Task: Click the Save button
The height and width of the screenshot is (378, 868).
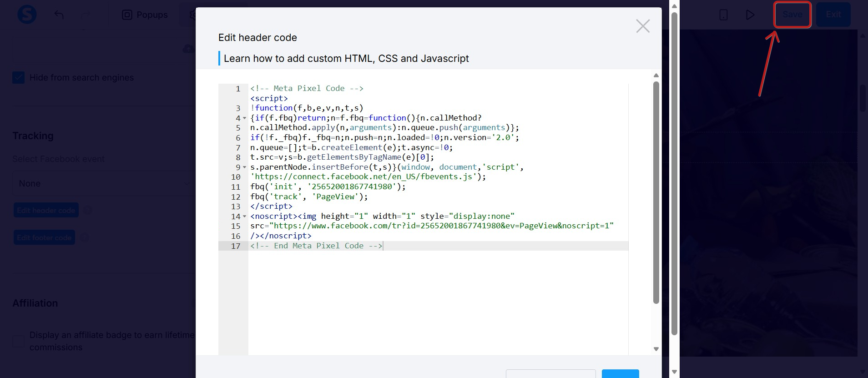Action: 792,15
